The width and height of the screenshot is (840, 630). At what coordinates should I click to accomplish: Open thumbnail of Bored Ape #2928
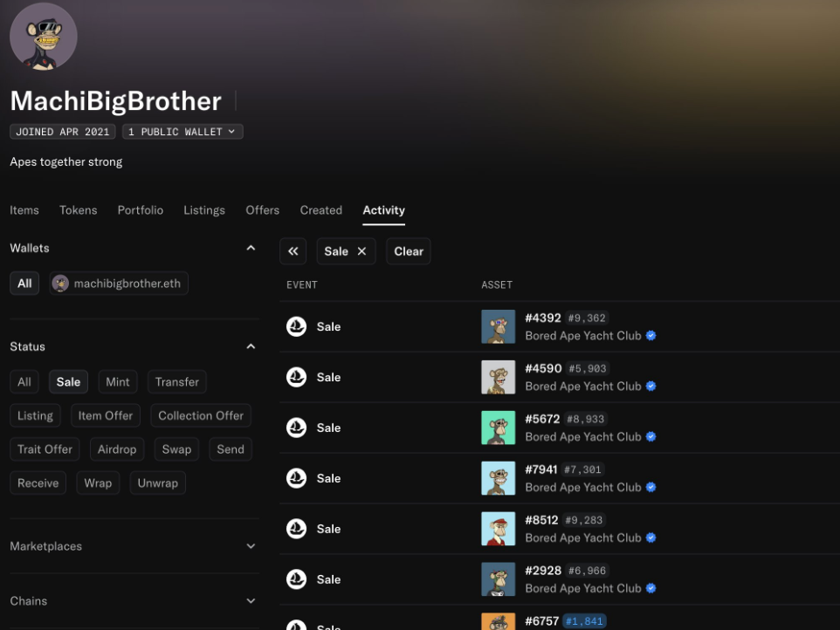point(499,579)
